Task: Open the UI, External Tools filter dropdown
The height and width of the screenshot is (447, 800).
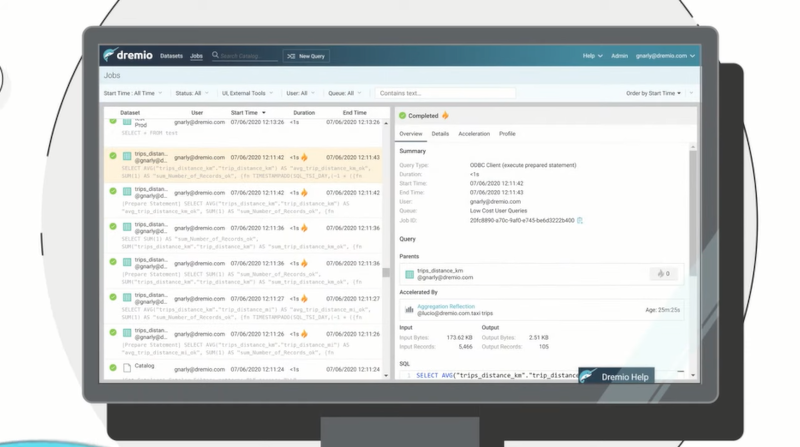Action: coord(247,93)
